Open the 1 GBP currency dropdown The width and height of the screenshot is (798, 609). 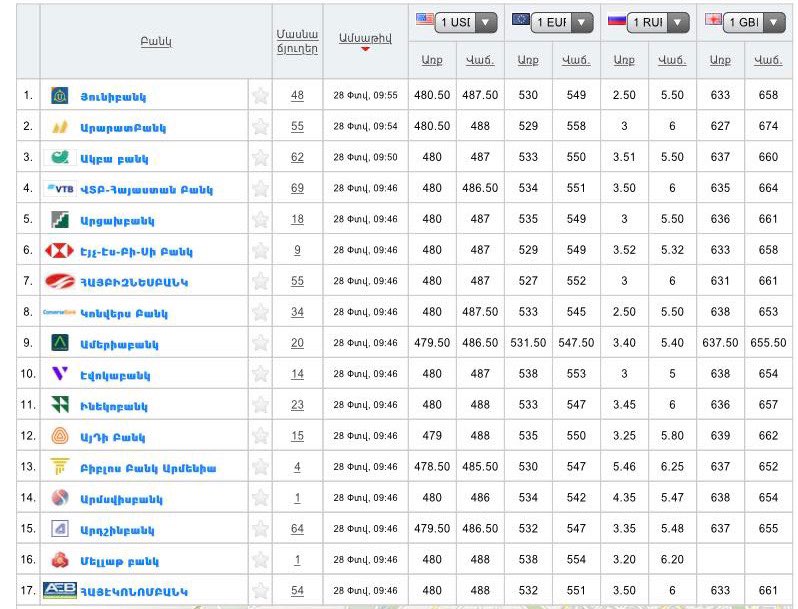point(754,22)
